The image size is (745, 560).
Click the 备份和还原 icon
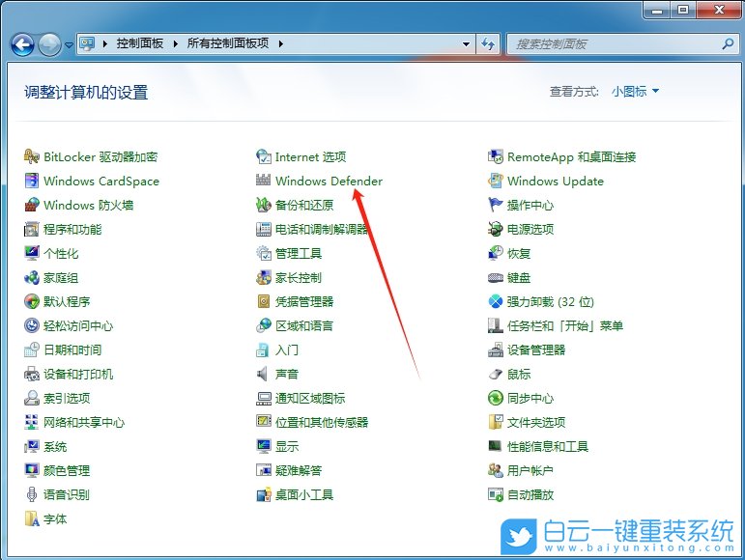tap(263, 205)
